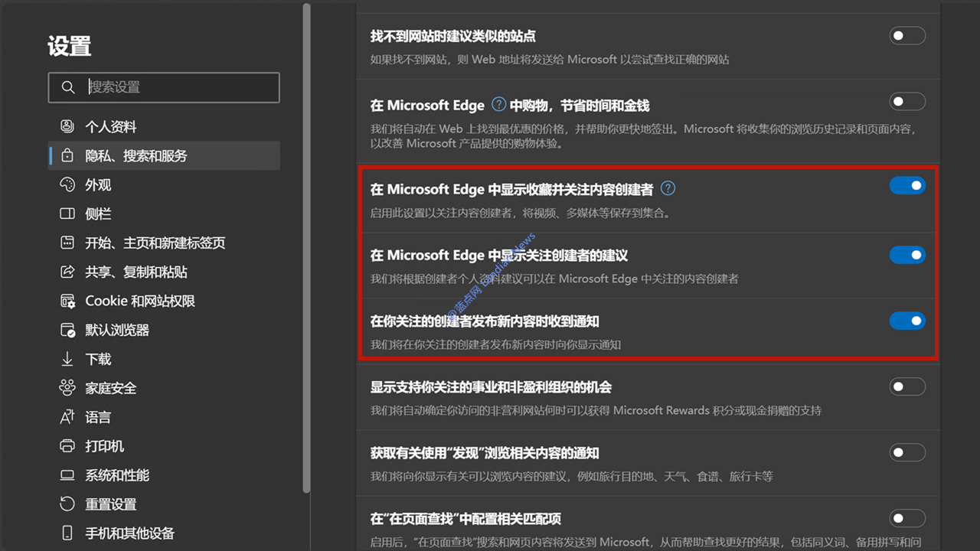Viewport: 980px width, 551px height.
Task: Click the lock icon beside 隐私、搜索和服务
Action: coord(67,155)
